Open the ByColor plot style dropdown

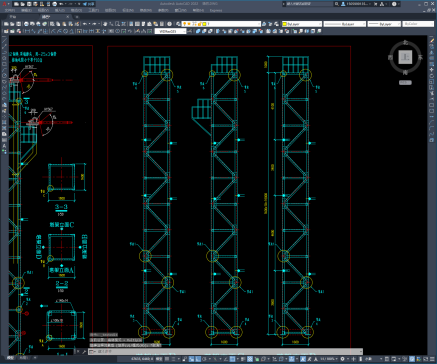[x=418, y=24]
